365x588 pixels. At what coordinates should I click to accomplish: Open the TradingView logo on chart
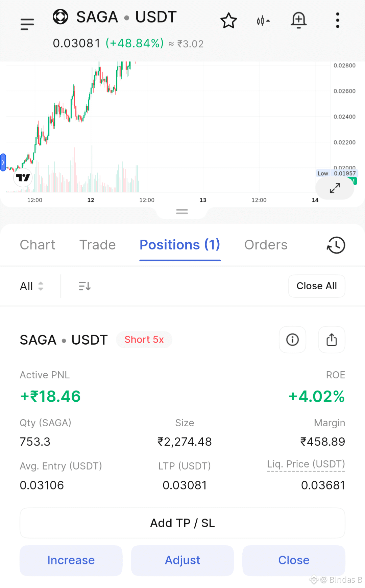(x=23, y=178)
